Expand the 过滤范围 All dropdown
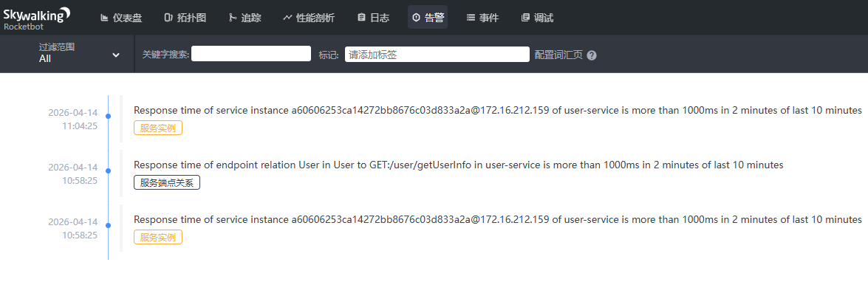Image resolution: width=868 pixels, height=296 pixels. pos(79,53)
